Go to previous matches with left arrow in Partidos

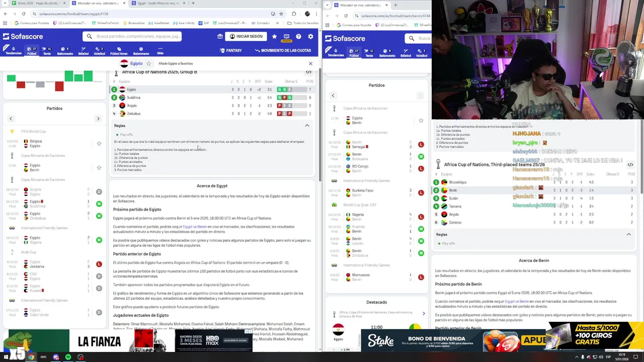(x=11, y=119)
